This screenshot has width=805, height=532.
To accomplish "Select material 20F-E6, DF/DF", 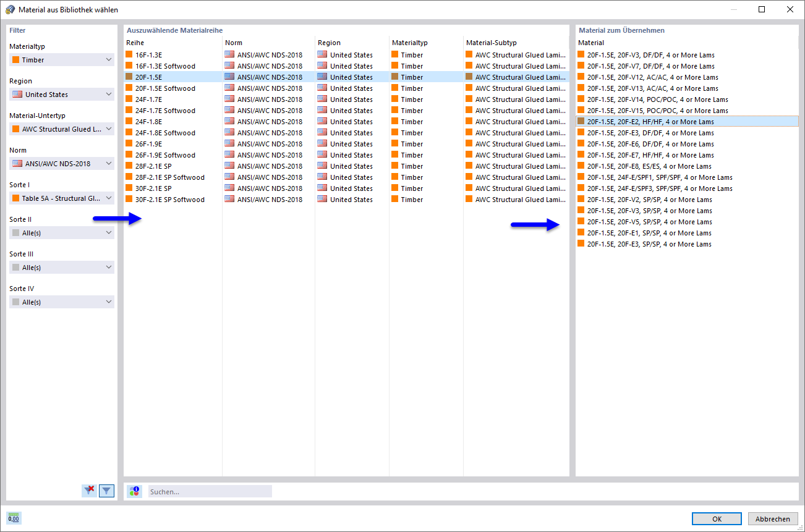I will tap(687, 144).
